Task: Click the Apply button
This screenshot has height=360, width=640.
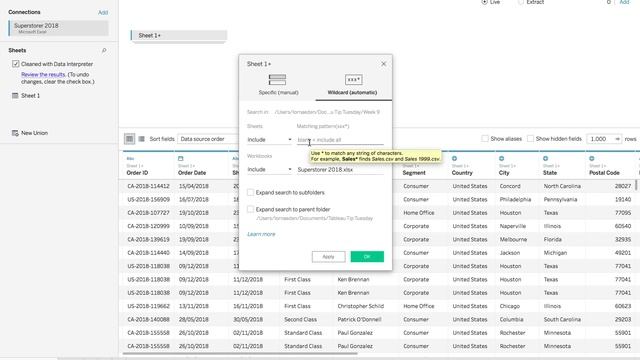Action: (328, 257)
